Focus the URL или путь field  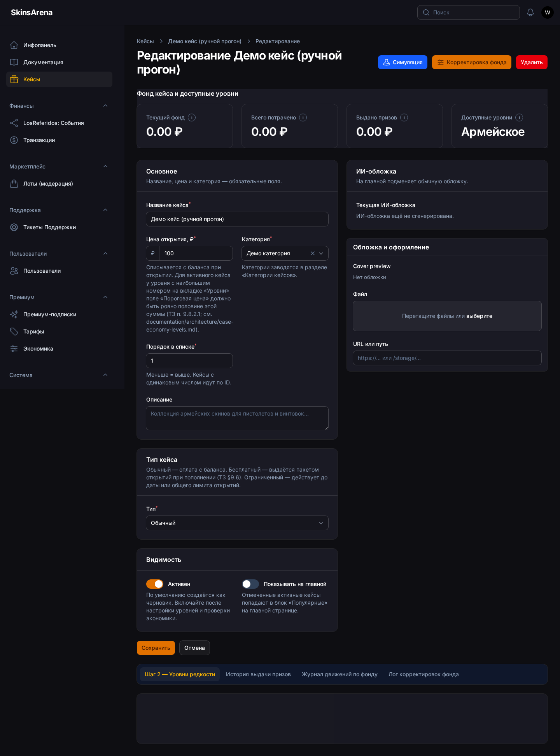click(447, 358)
